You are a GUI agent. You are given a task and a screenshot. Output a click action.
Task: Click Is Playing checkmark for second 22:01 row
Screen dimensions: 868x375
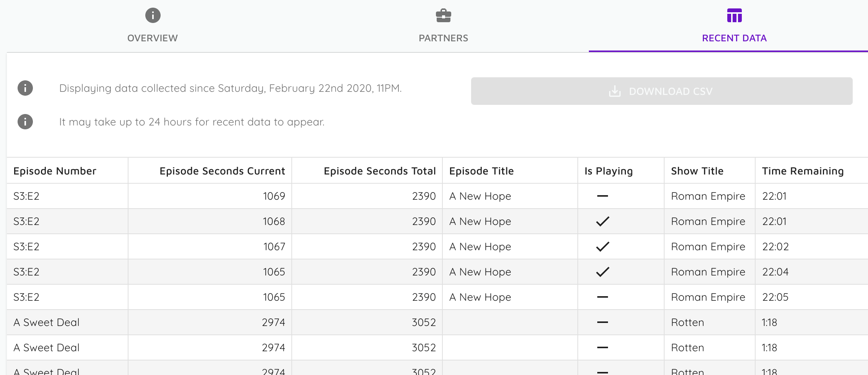click(602, 221)
